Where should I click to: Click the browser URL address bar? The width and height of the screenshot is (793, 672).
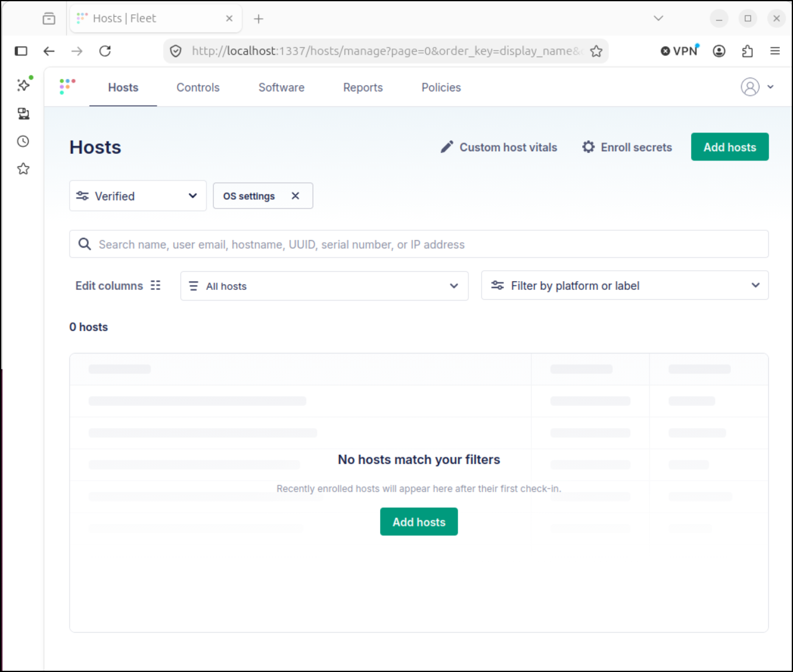(386, 51)
